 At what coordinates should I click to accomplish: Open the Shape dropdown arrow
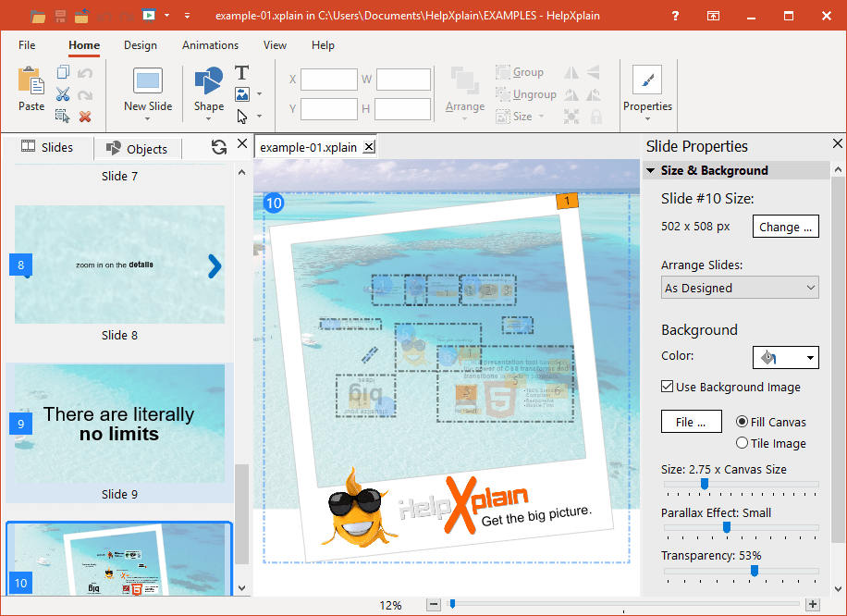[x=208, y=119]
